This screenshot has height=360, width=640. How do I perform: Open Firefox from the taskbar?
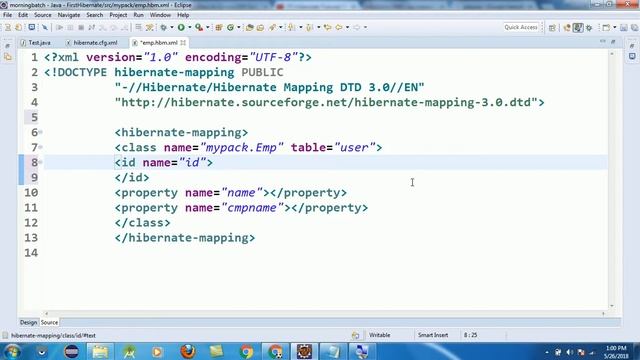[187, 351]
